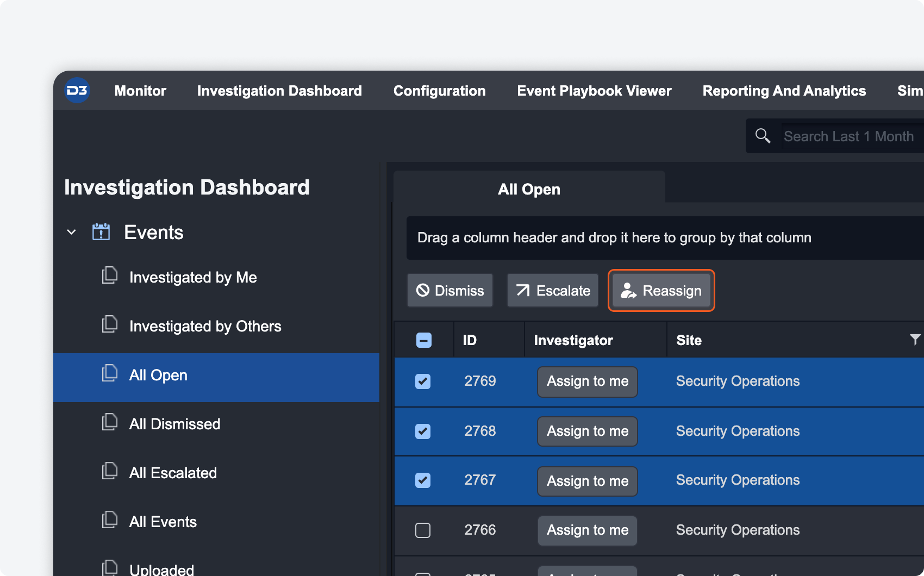Click the Events calendar icon
Viewport: 924px width, 576px height.
tap(101, 232)
